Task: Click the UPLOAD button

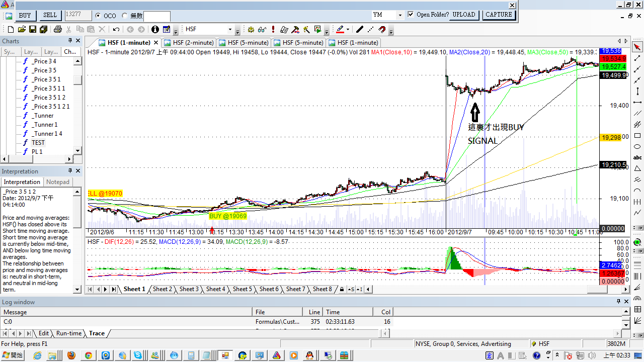Action: point(463,15)
